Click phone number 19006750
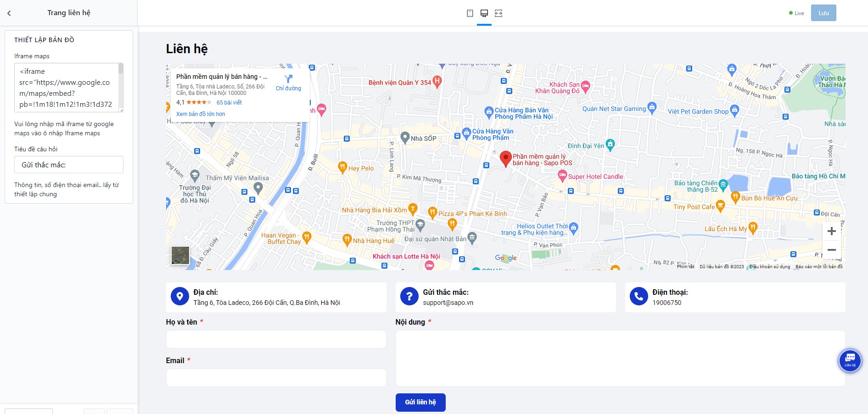Image resolution: width=868 pixels, height=414 pixels. 667,303
